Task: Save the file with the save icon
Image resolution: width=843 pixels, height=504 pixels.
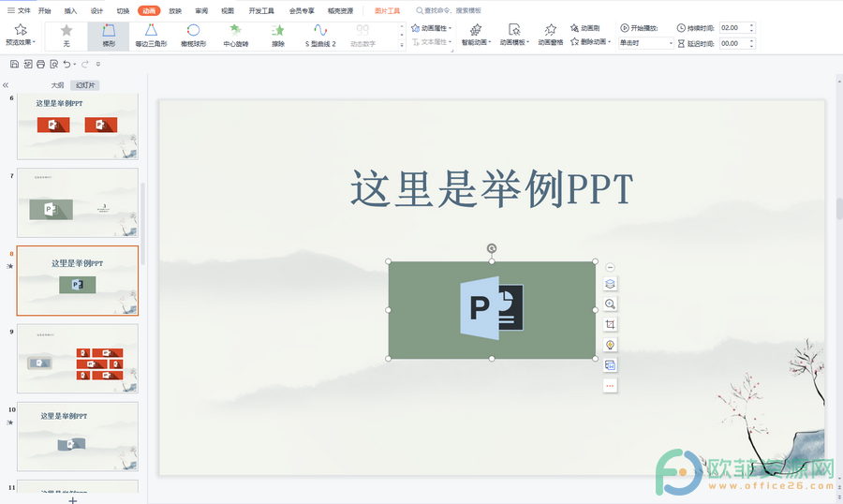Action: point(14,64)
